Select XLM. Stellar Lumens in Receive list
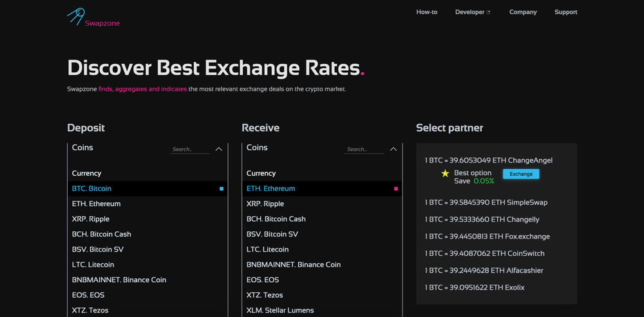Viewport: 644px width, 317px height. pos(322,311)
